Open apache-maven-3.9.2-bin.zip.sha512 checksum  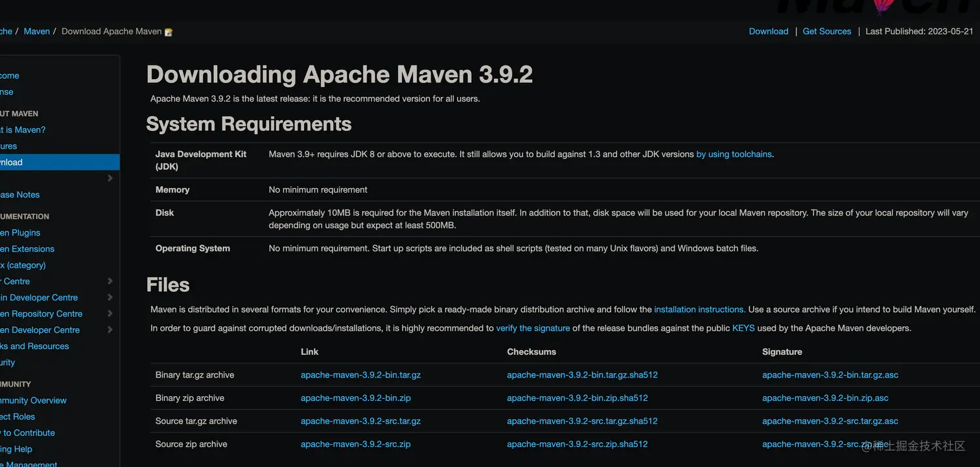coord(577,398)
